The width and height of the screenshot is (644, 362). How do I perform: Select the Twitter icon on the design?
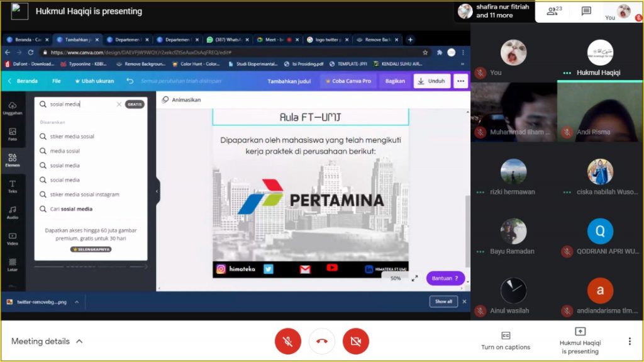[269, 269]
